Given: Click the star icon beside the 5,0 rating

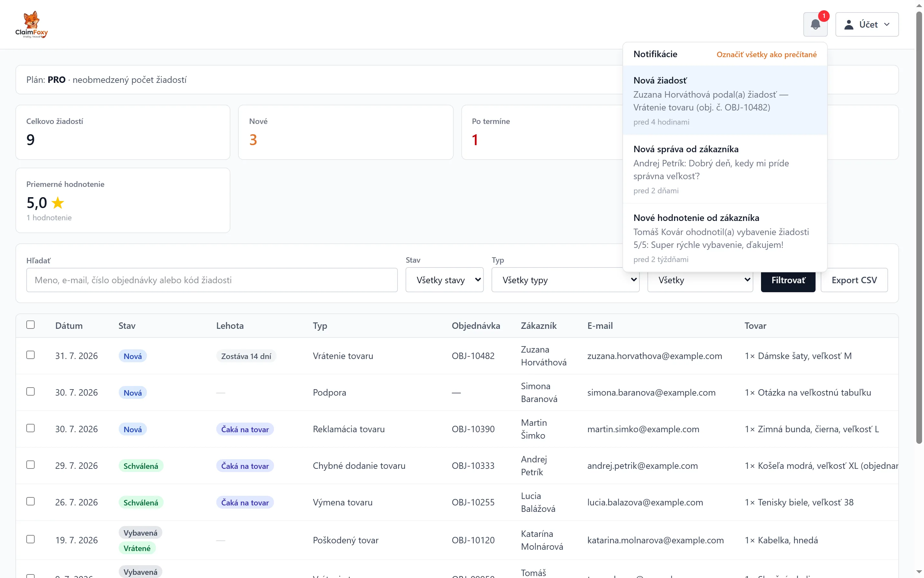Looking at the screenshot, I should pyautogui.click(x=58, y=203).
